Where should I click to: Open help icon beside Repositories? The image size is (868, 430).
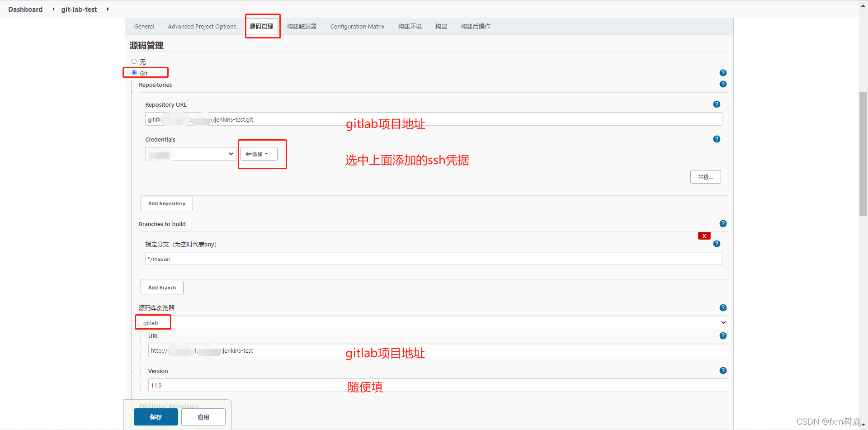tap(723, 84)
